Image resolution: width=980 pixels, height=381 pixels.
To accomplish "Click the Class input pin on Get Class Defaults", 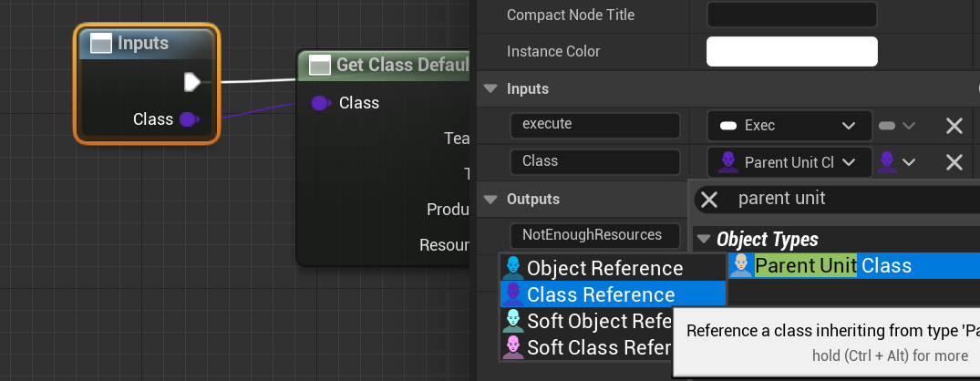I will coord(320,103).
